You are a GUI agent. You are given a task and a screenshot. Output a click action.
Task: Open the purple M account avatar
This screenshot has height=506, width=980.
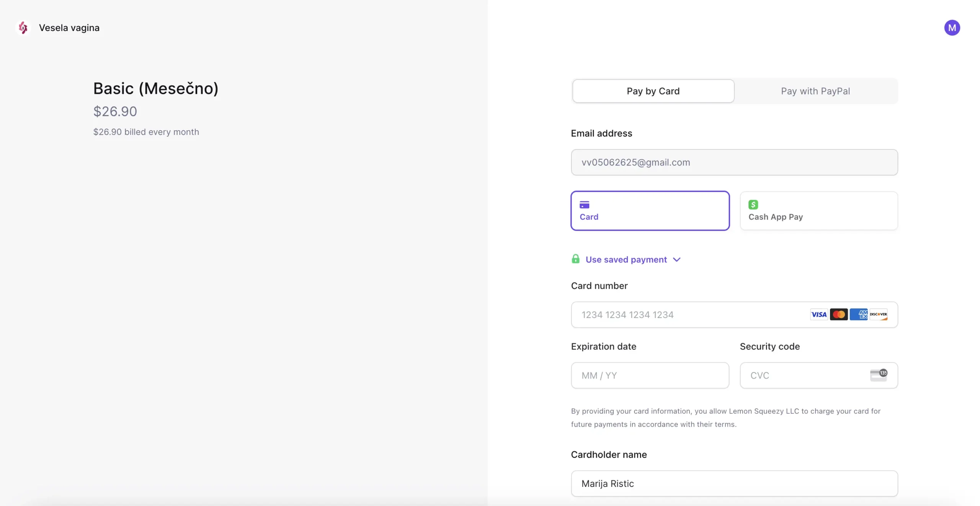tap(952, 28)
